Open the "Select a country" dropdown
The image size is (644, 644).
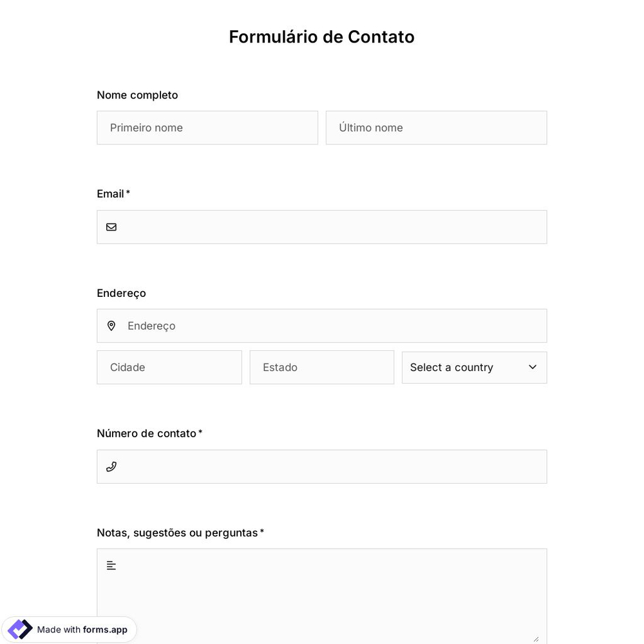(474, 367)
